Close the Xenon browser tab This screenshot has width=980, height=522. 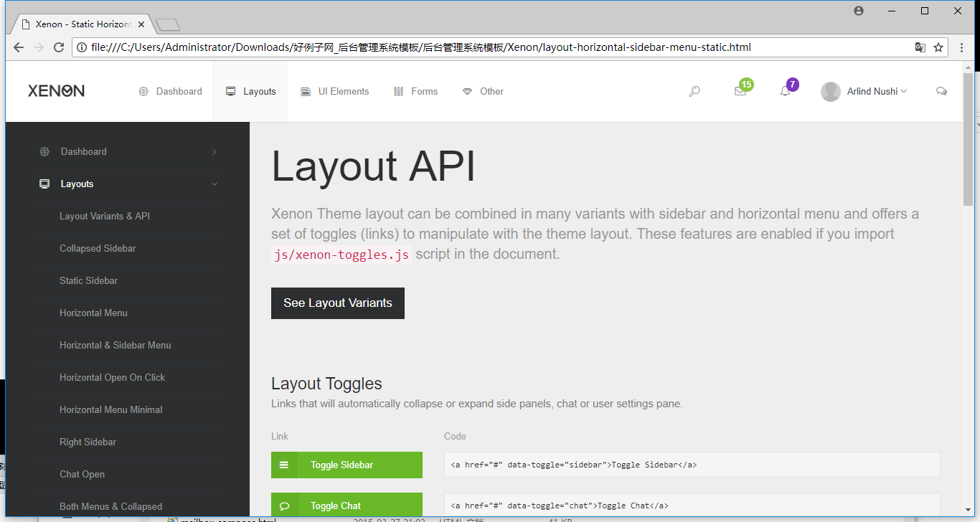coord(141,24)
